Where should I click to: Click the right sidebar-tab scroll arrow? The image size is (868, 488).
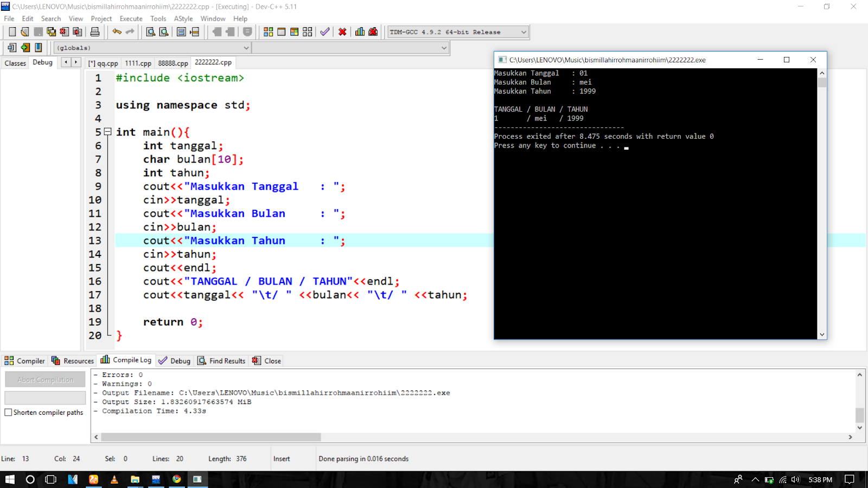(76, 62)
